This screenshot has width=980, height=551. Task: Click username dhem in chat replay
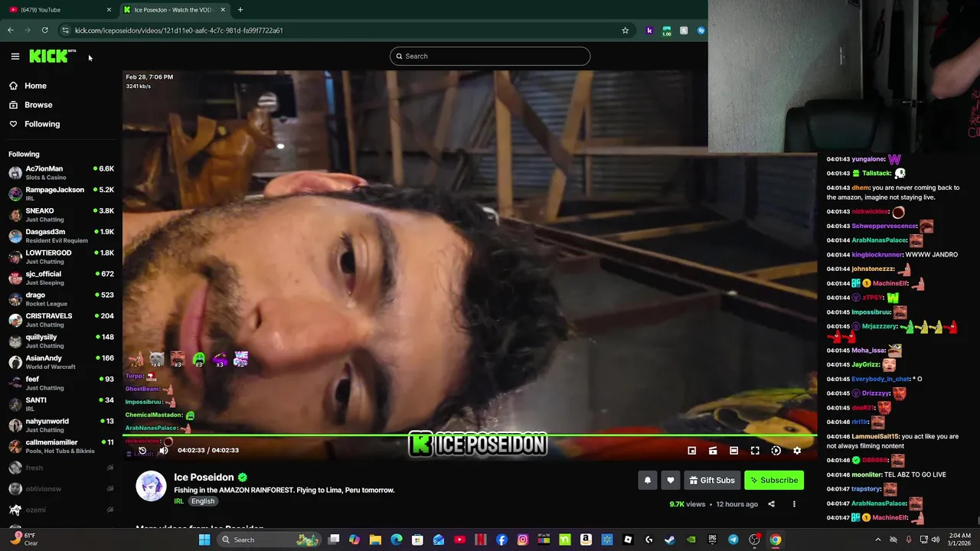click(x=860, y=187)
